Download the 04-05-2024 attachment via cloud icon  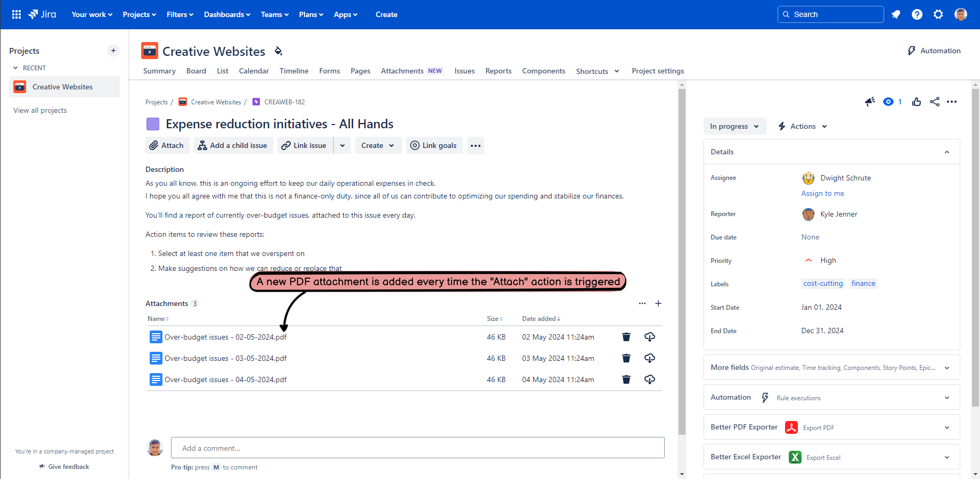[x=650, y=379]
